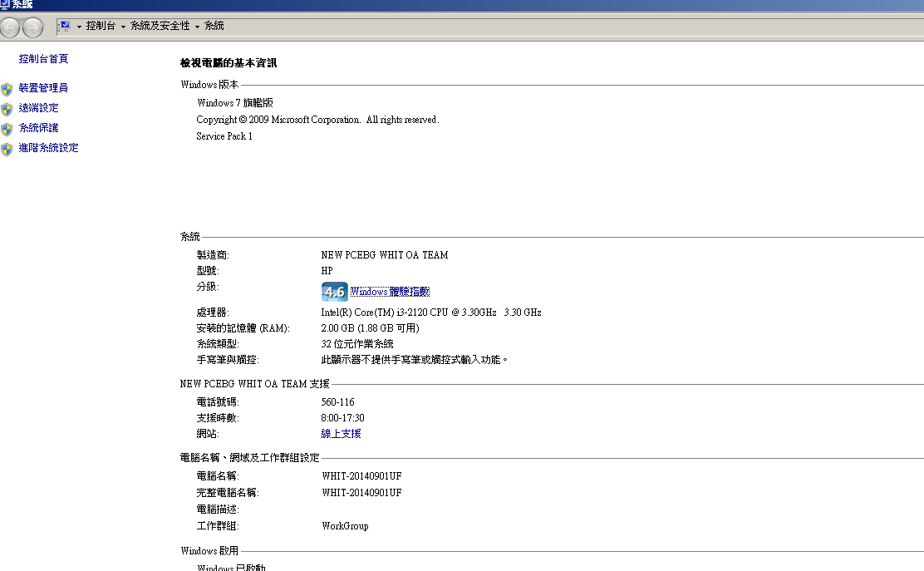
Task: Click the heading 檢視電腦的基本資訊
Action: (228, 63)
